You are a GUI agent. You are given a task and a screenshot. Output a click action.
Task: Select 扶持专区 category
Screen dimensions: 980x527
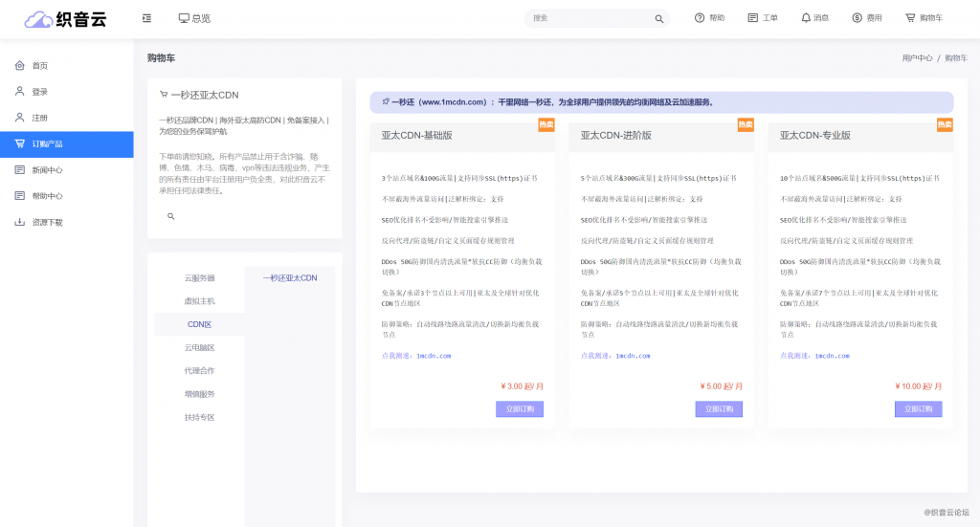tap(199, 417)
